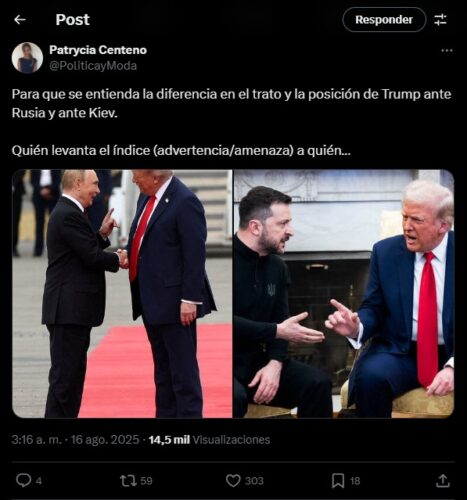Open the right photo of seated men
The image size is (467, 500).
[344, 293]
